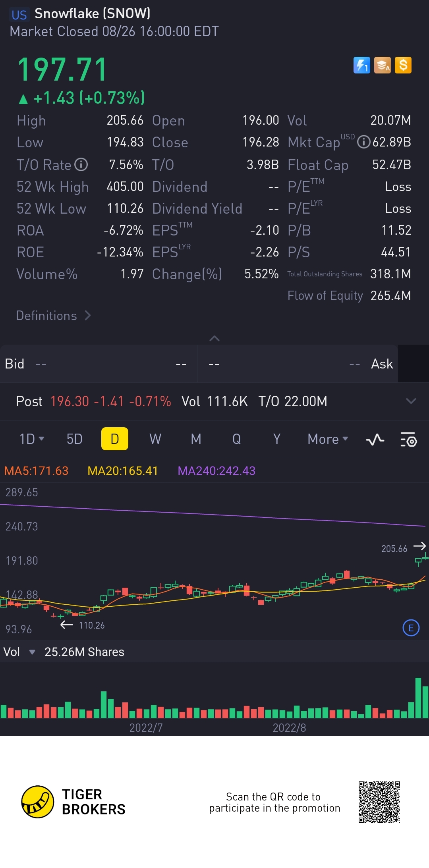Tap the EPS TTM value -2.10

click(x=265, y=230)
